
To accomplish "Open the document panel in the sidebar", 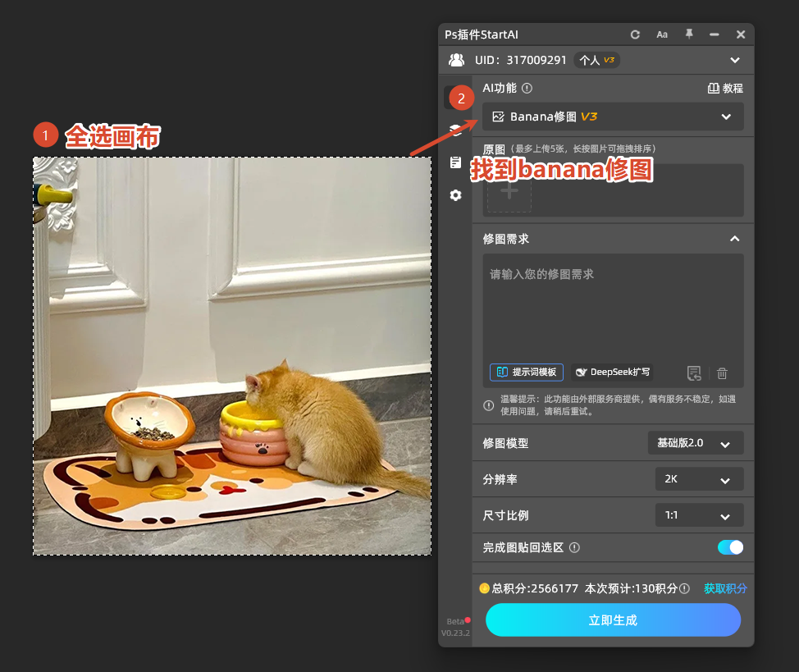I will 456,162.
